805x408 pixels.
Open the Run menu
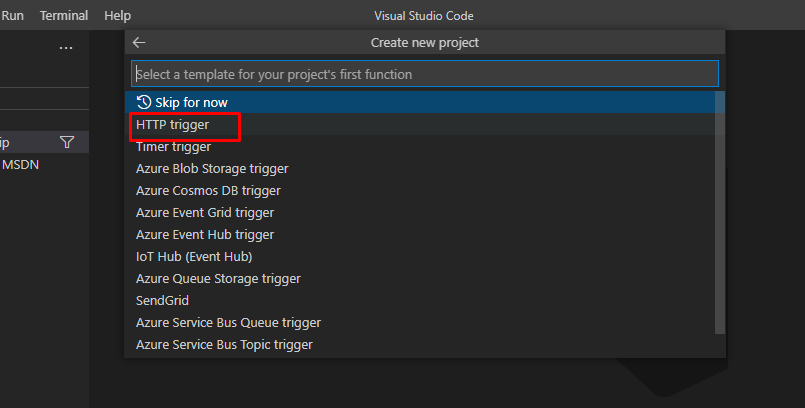(x=12, y=15)
